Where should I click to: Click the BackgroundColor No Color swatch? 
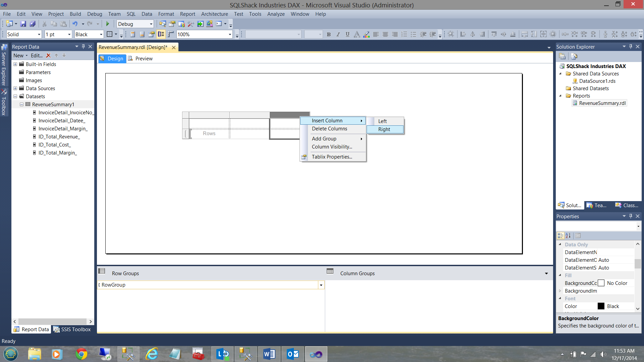pos(601,283)
